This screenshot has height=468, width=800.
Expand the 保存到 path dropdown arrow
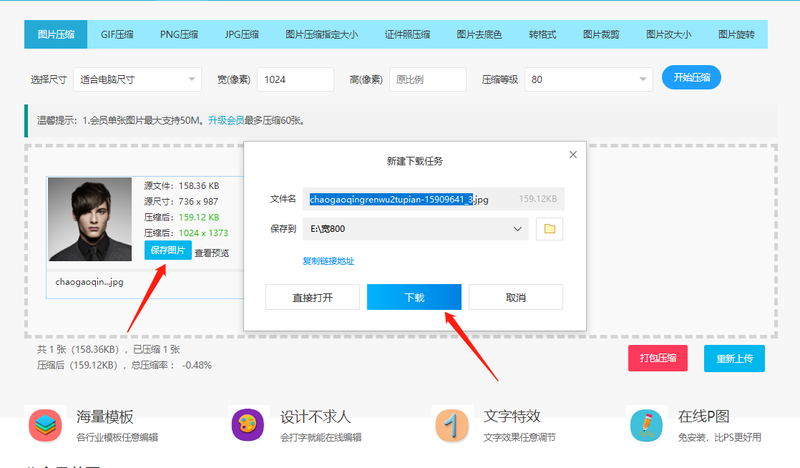(x=517, y=229)
